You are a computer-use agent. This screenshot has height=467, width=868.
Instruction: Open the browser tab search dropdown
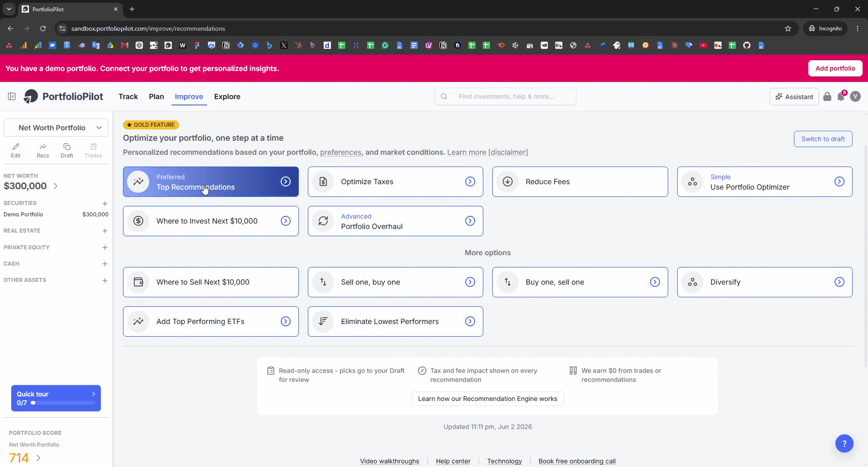coord(9,9)
